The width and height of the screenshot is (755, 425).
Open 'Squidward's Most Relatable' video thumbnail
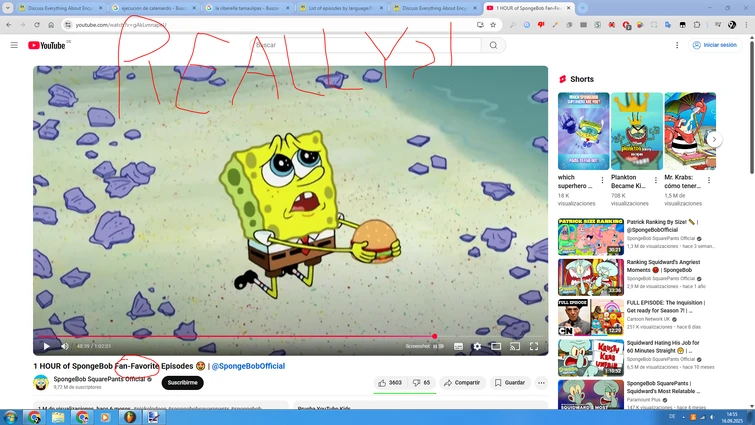click(591, 394)
